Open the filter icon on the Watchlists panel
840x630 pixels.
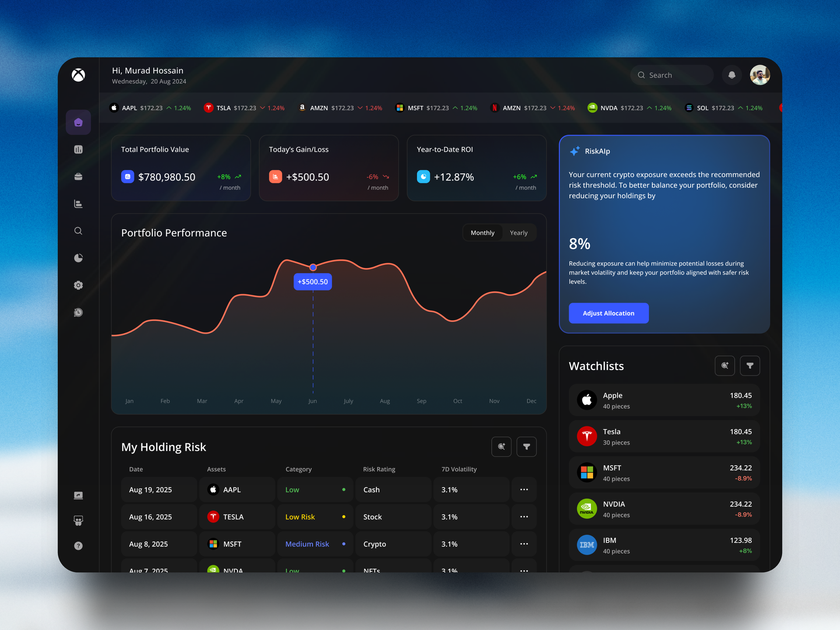pyautogui.click(x=750, y=365)
